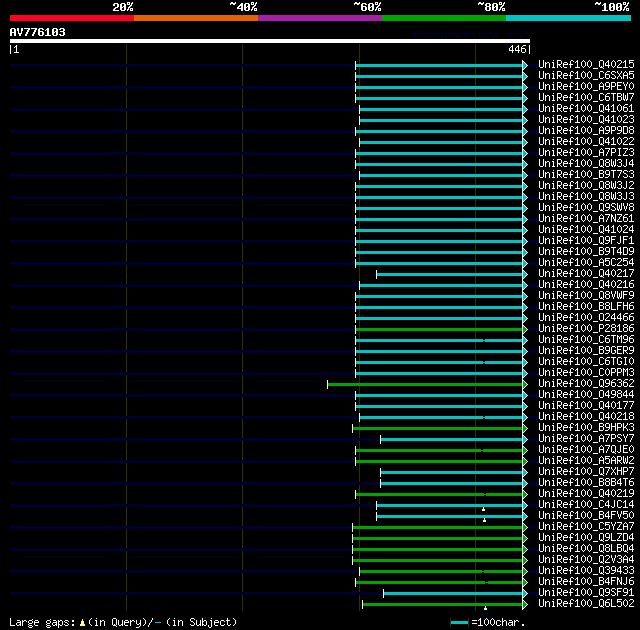Click the arrowhead ending the Q40215 alignment bar

[525, 65]
